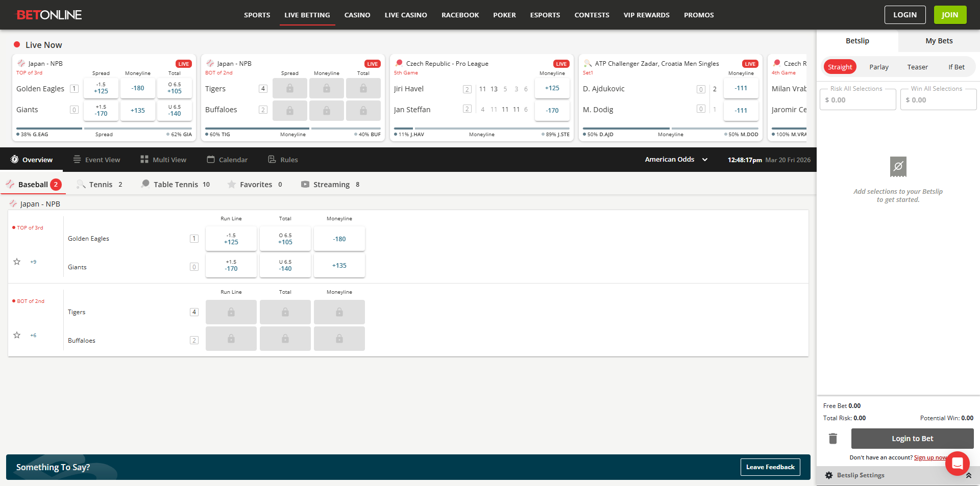Click the Risk All Selections input field

[857, 100]
